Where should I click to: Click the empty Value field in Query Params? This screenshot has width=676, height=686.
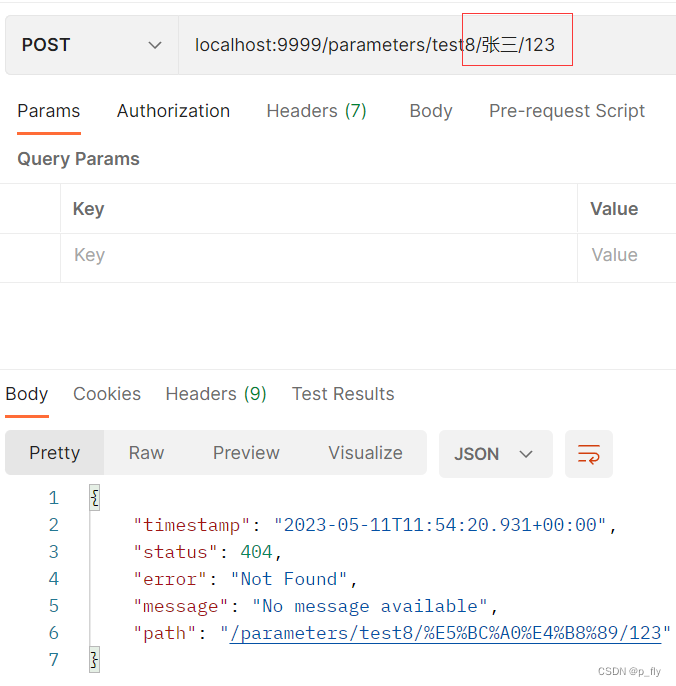click(627, 255)
